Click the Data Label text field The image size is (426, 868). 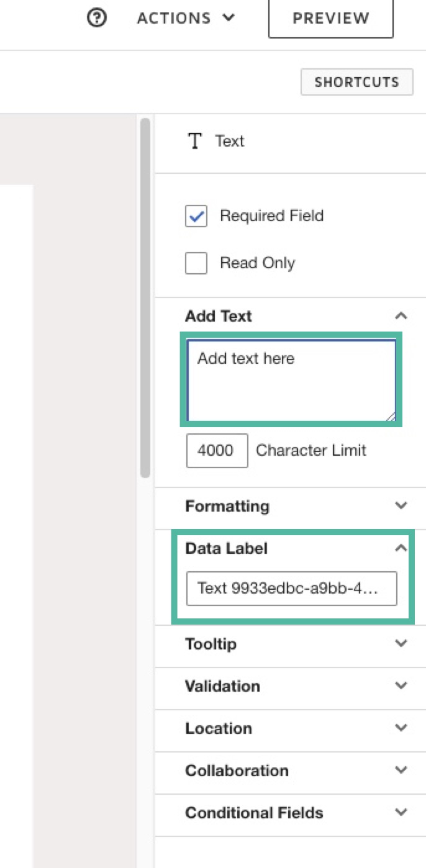pyautogui.click(x=291, y=588)
